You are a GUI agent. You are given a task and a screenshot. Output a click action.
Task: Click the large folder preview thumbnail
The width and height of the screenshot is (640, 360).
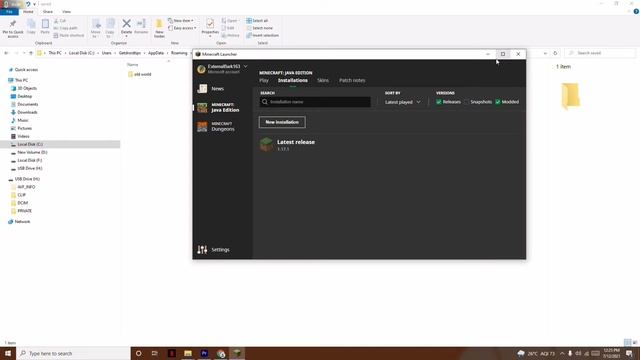click(570, 96)
